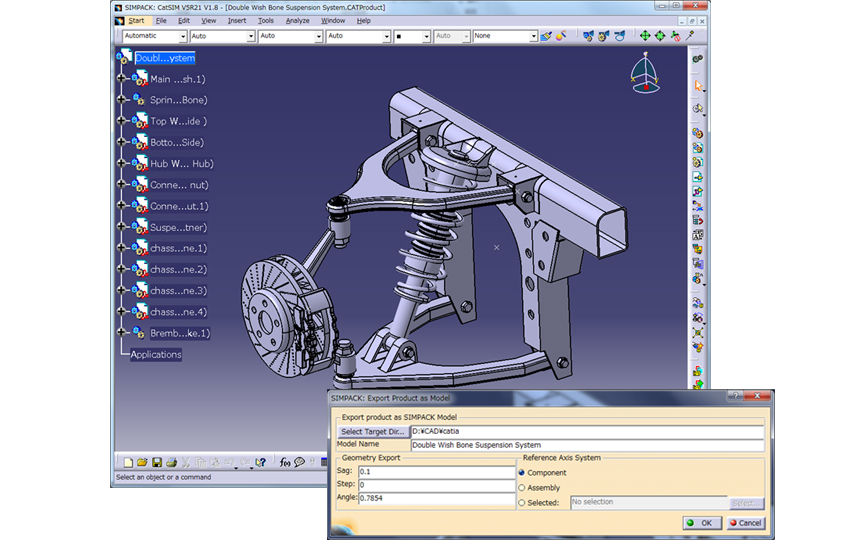Click the Step input field
The image size is (857, 540).
[436, 485]
